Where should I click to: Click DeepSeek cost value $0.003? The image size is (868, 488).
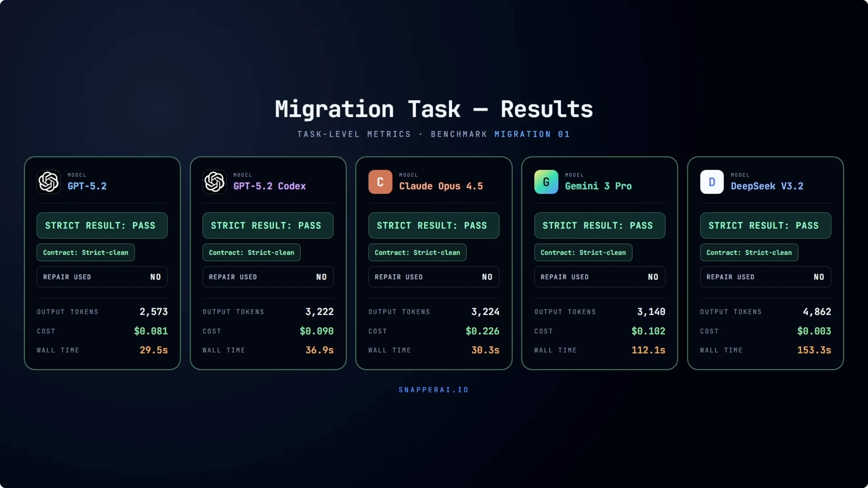[814, 331]
